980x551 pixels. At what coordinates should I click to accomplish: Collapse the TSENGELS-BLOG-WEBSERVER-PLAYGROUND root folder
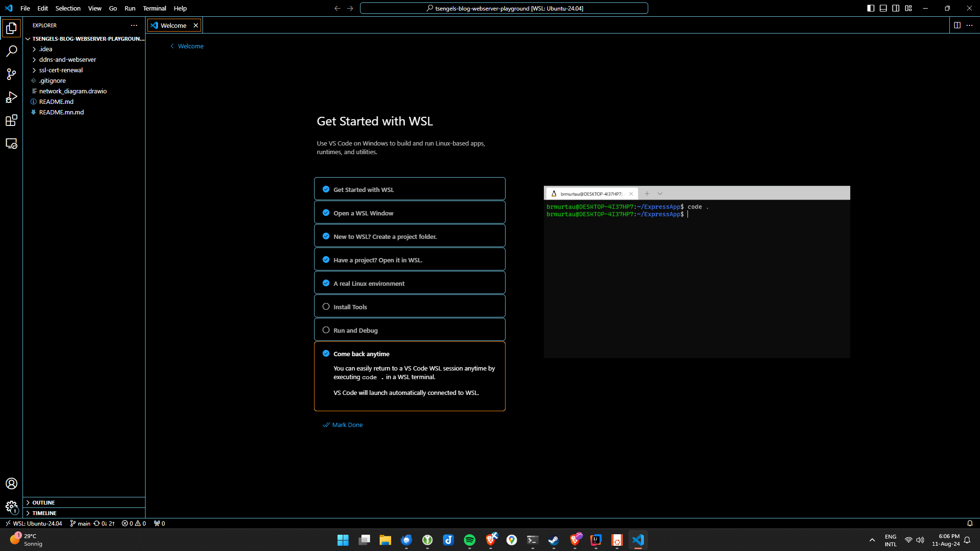click(84, 38)
